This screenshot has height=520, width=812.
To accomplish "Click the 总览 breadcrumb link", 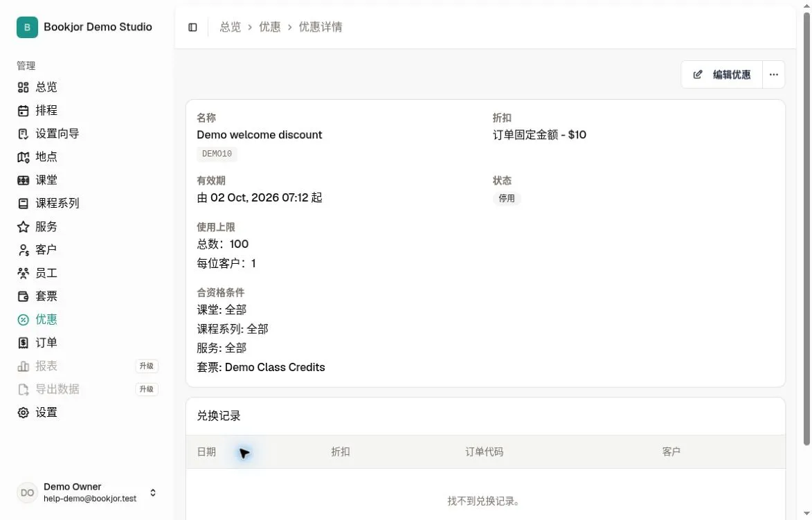I will point(231,27).
